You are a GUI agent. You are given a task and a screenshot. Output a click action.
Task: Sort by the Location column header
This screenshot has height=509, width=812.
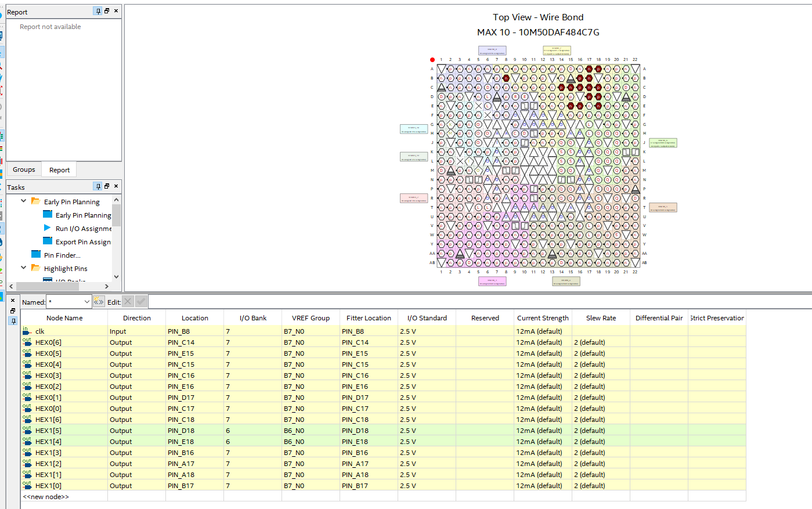point(195,318)
